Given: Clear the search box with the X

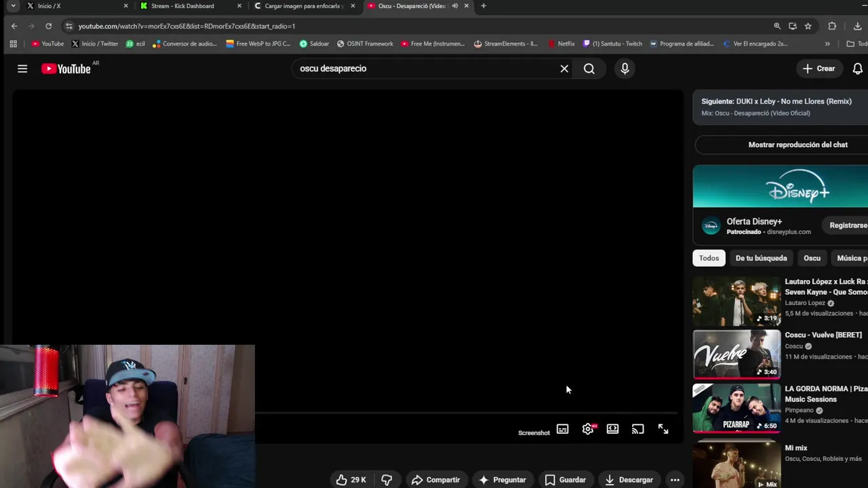Looking at the screenshot, I should click(564, 68).
